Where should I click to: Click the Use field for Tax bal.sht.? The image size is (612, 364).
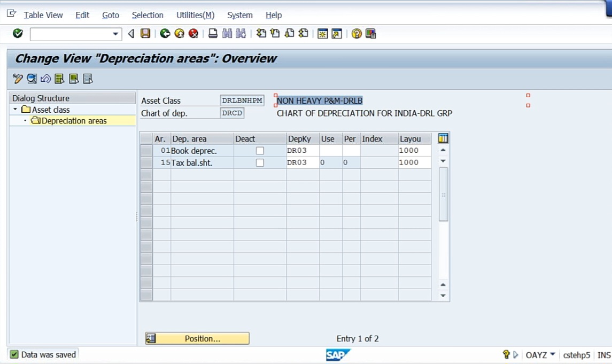[331, 162]
